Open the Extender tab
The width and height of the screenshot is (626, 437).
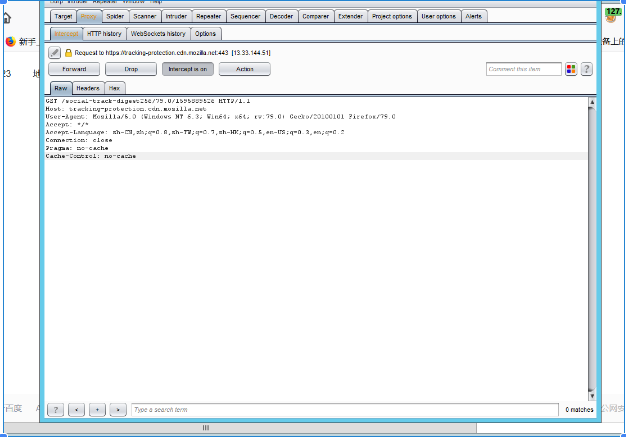[351, 16]
